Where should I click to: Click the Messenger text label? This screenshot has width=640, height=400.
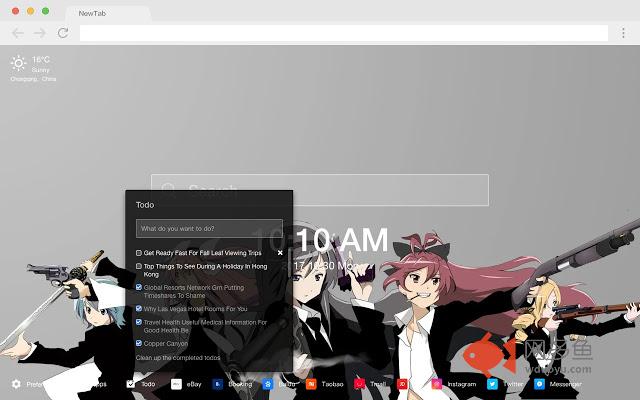point(565,384)
